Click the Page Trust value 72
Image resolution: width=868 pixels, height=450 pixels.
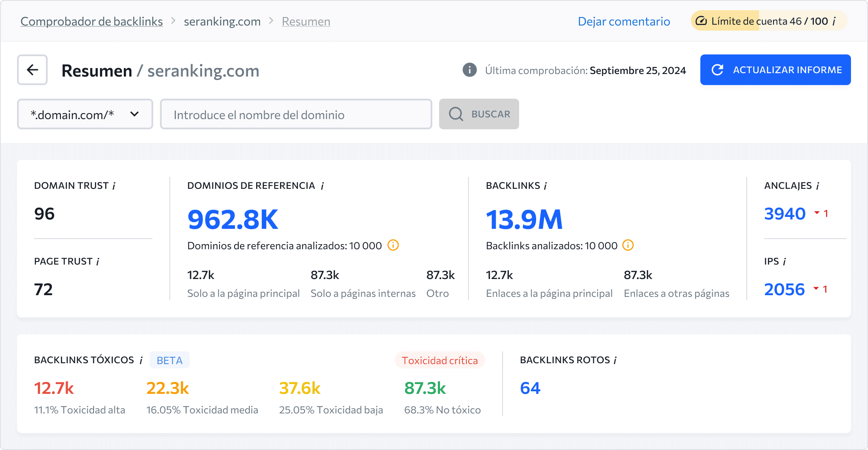click(43, 289)
